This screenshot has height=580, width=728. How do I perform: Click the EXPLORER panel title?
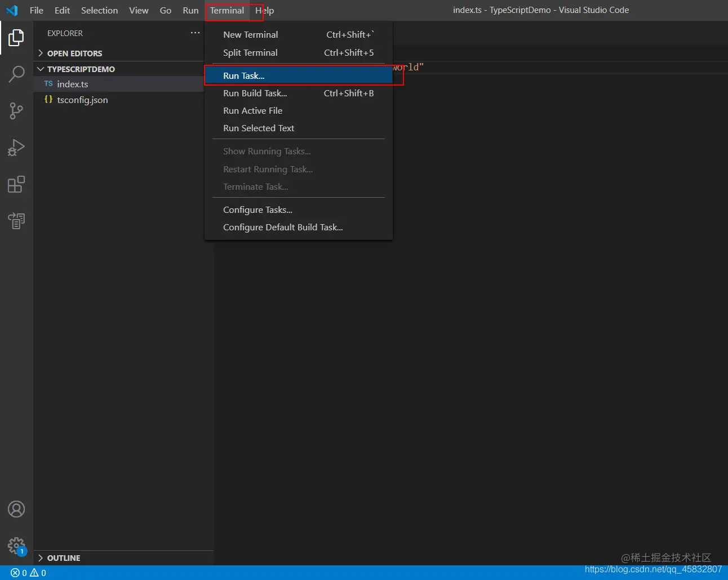click(x=65, y=33)
